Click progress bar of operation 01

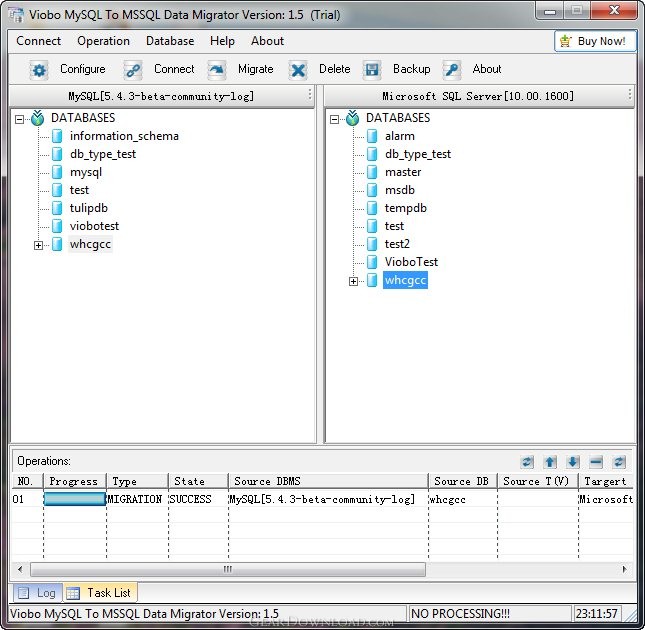pos(75,499)
